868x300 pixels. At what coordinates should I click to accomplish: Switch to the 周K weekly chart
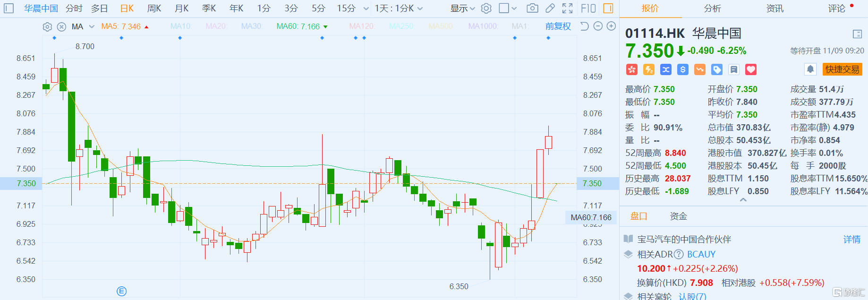(x=154, y=8)
